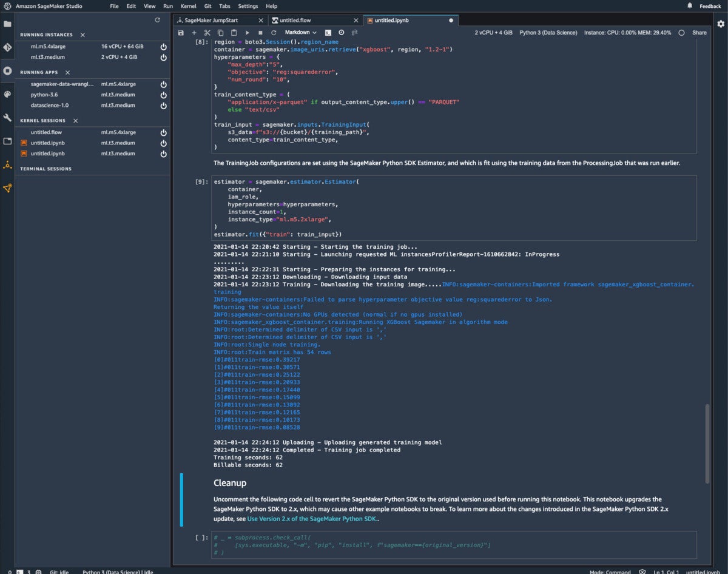Shut down the sagemaker-data-wrangler app
Viewport: 728px width, 574px height.
tap(163, 84)
